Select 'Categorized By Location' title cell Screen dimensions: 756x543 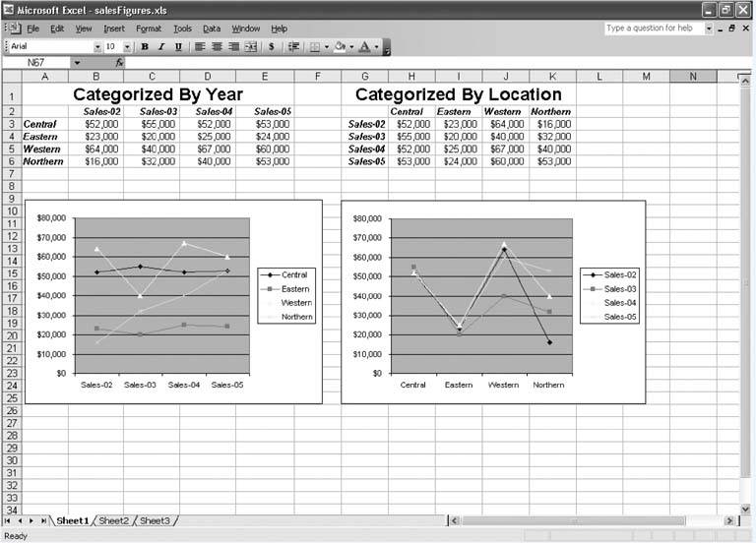coord(459,94)
